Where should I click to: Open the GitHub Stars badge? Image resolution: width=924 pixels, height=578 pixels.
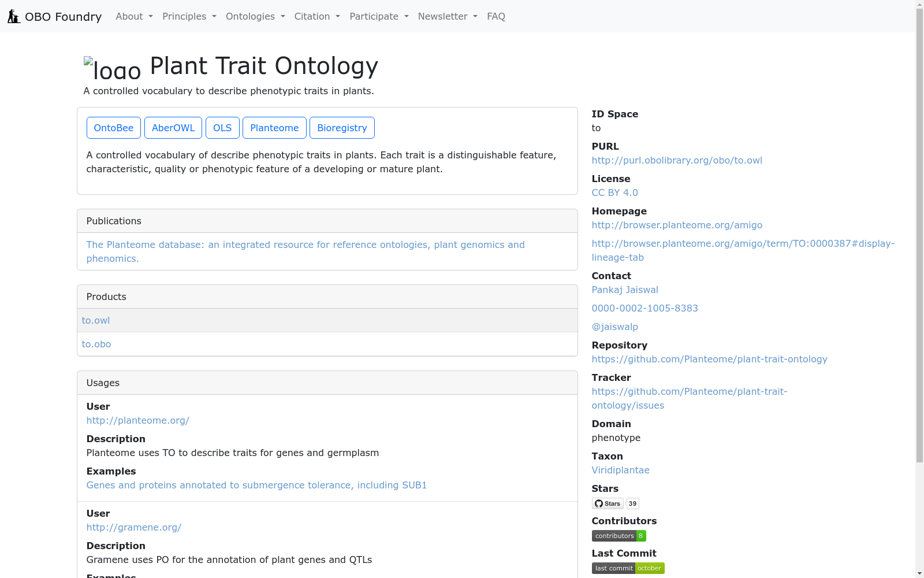[x=608, y=503]
